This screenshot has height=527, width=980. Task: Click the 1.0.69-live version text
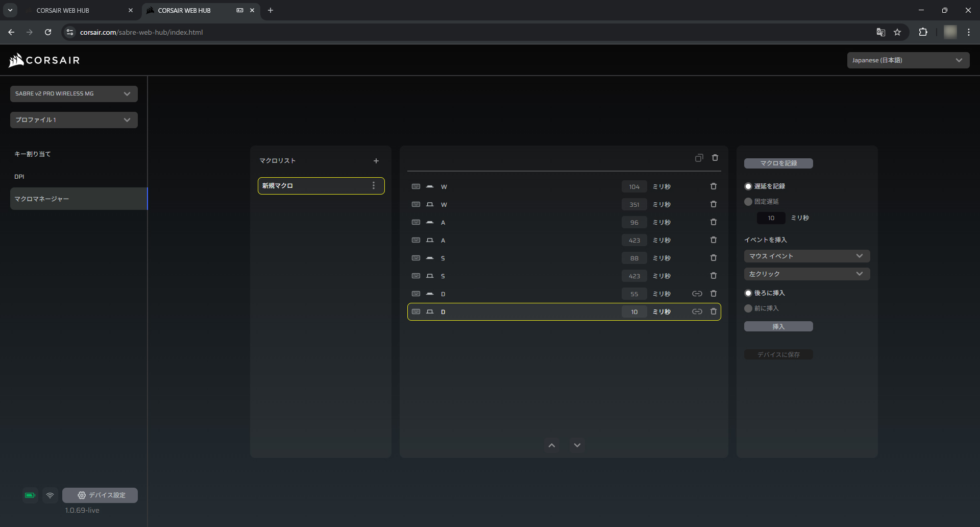click(x=82, y=510)
